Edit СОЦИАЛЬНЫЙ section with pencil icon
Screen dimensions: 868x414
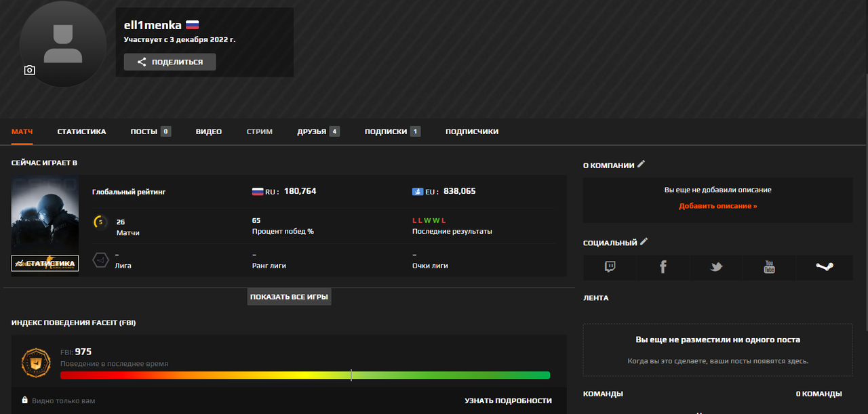[x=644, y=241]
